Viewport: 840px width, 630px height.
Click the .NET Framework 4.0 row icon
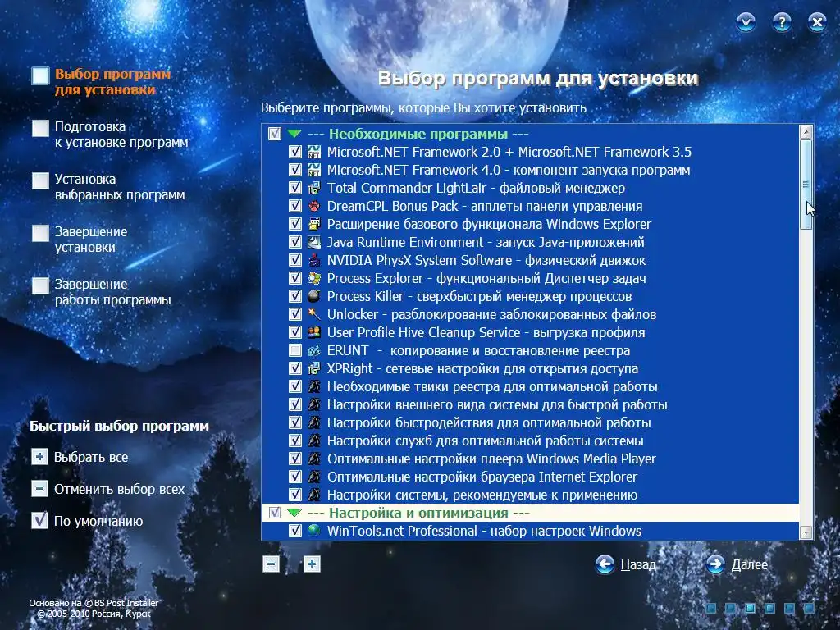(314, 170)
